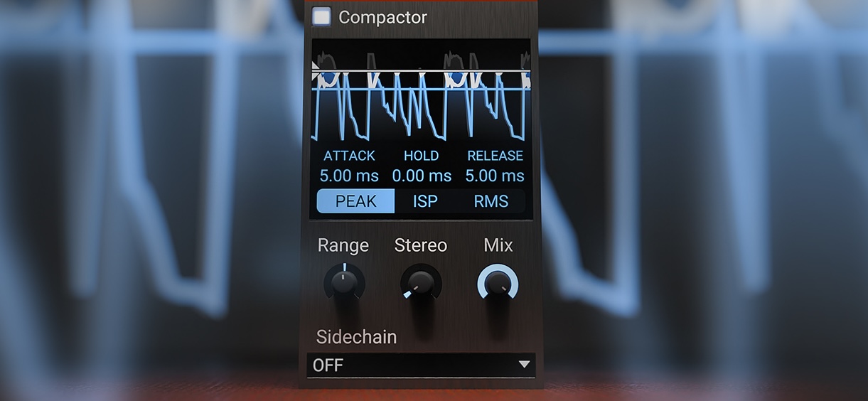Click the Mix knob
Image resolution: width=868 pixels, height=401 pixels.
coord(498,283)
